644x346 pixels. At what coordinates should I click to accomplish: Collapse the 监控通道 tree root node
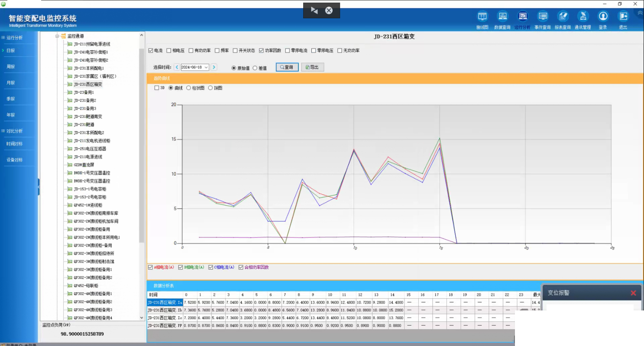[x=57, y=36]
